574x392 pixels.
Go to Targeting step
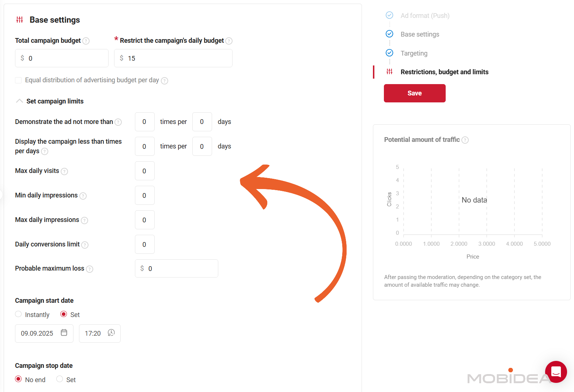[413, 53]
